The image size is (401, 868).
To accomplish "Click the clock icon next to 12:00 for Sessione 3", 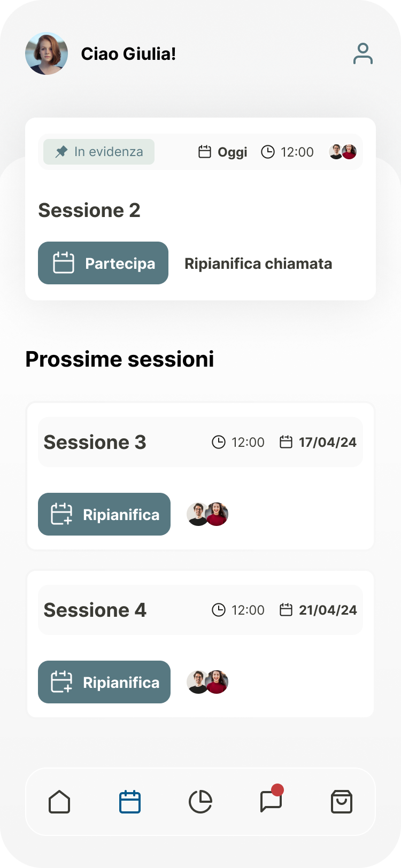I will (219, 442).
